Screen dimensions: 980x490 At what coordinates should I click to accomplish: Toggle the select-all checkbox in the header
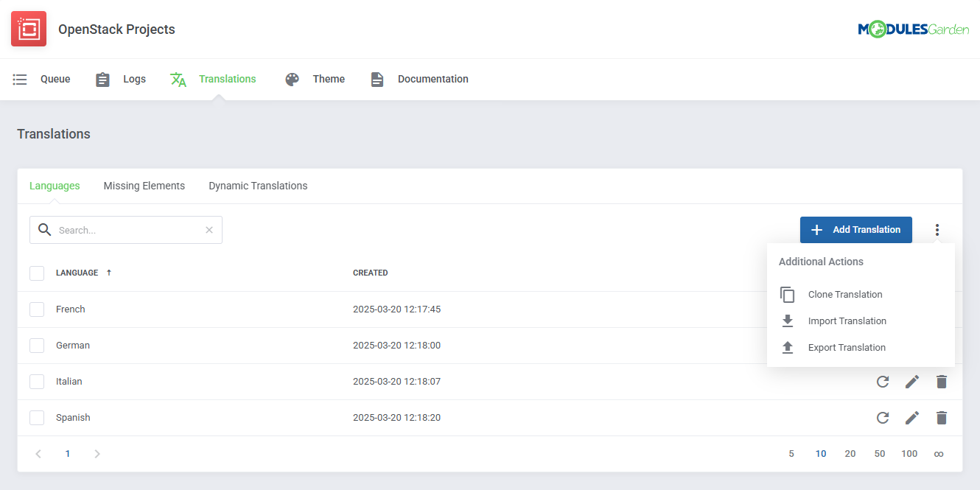[x=37, y=273]
